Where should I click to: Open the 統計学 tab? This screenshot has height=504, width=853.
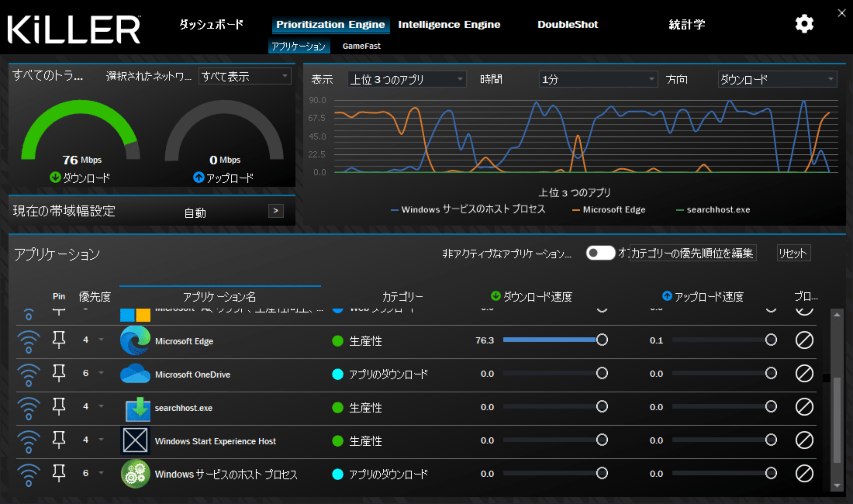pyautogui.click(x=687, y=25)
